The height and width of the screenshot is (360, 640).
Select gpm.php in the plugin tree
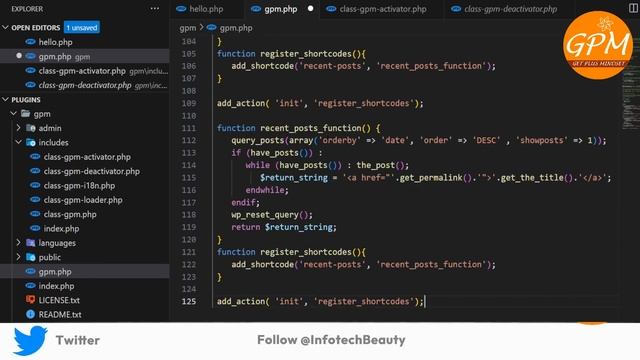click(84, 271)
